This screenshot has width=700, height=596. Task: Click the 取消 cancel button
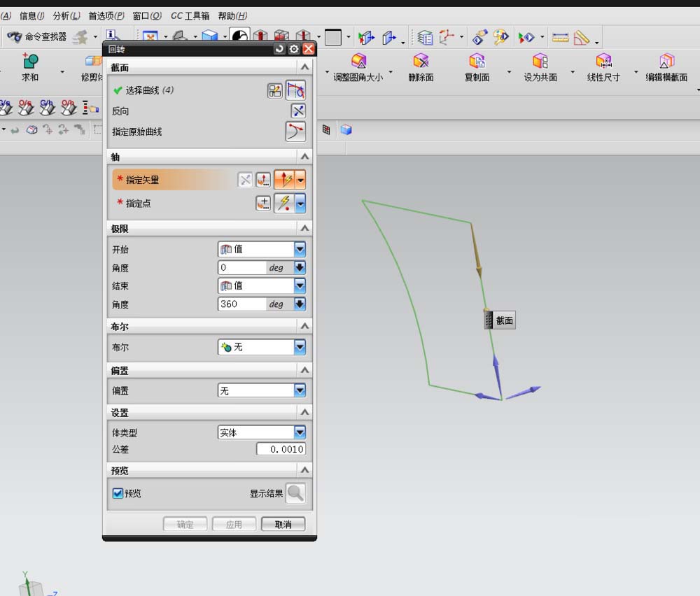point(283,524)
